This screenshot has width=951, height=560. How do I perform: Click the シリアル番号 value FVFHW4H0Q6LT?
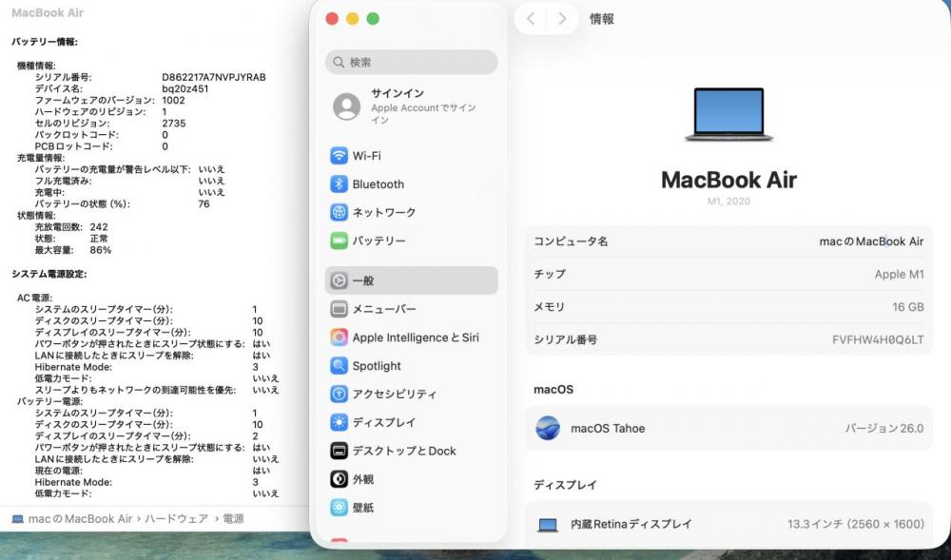click(878, 339)
